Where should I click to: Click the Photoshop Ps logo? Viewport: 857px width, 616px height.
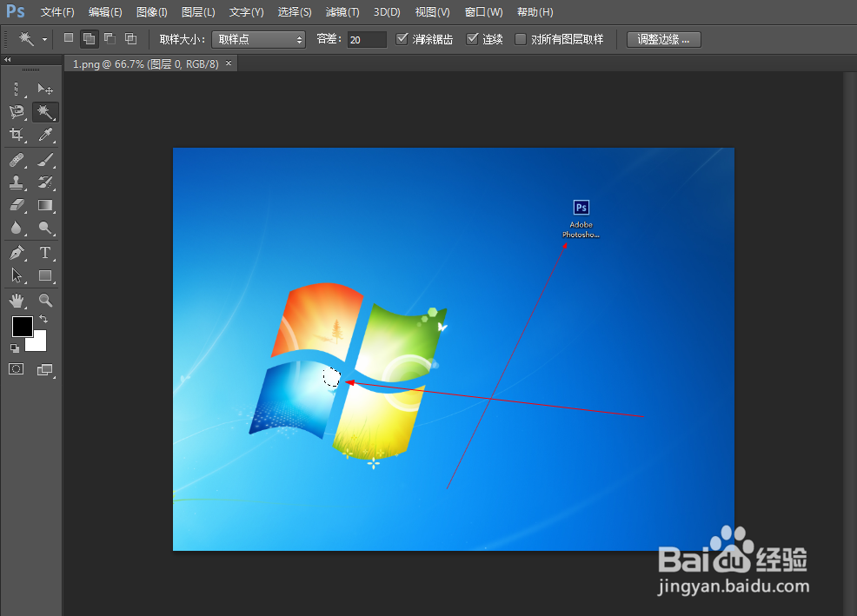coord(16,11)
